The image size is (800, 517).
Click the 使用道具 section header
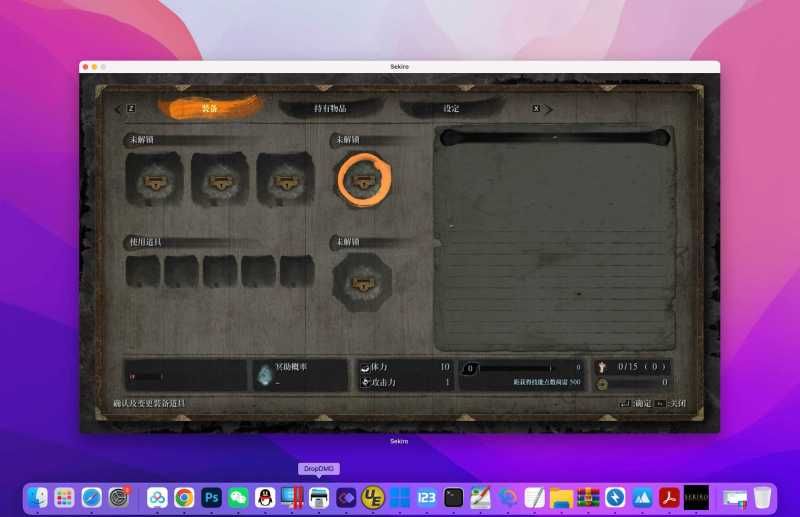[x=146, y=242]
